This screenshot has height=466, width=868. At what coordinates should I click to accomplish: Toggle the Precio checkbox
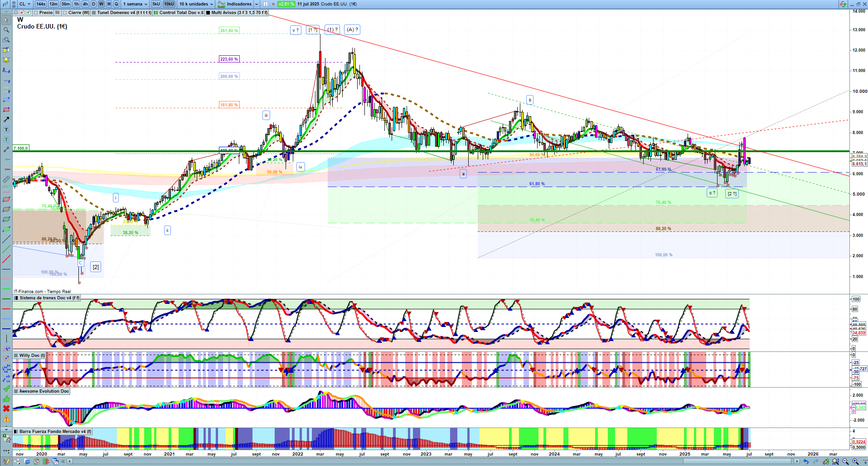[x=36, y=13]
